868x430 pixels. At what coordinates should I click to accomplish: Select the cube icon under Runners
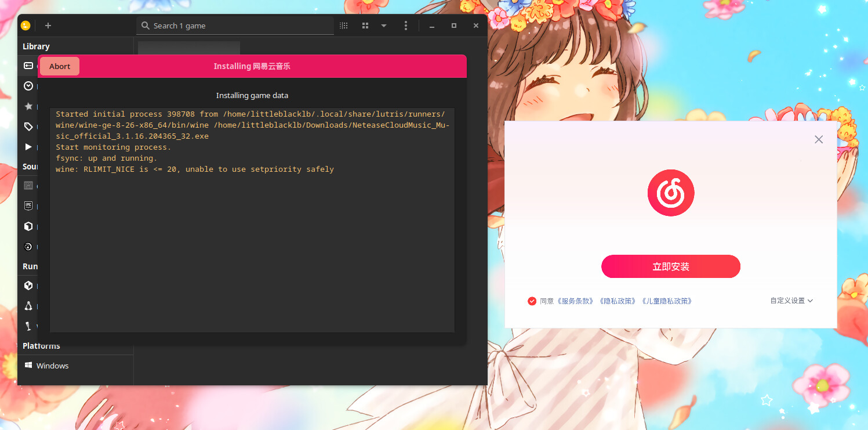click(28, 286)
